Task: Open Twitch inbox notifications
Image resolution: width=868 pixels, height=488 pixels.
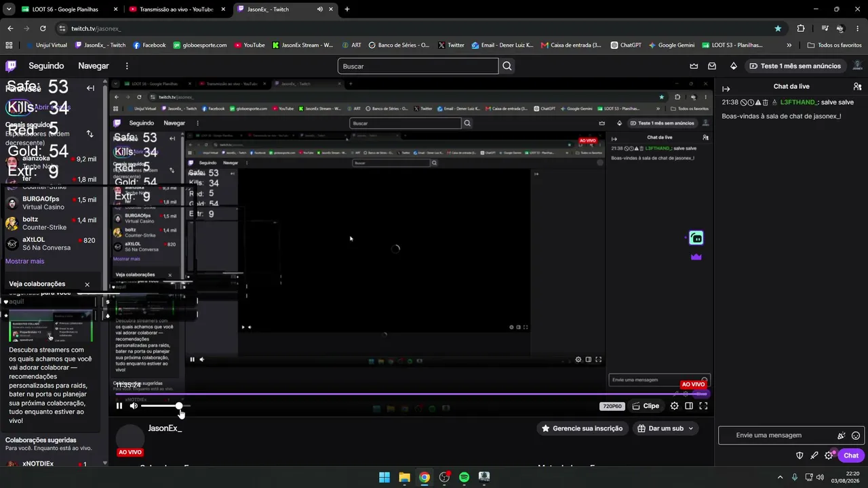Action: point(712,66)
